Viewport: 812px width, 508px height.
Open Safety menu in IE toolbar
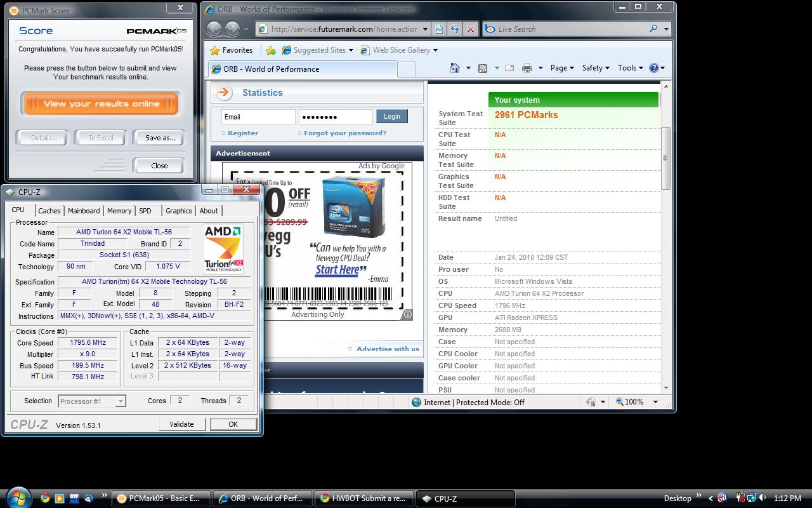(596, 68)
